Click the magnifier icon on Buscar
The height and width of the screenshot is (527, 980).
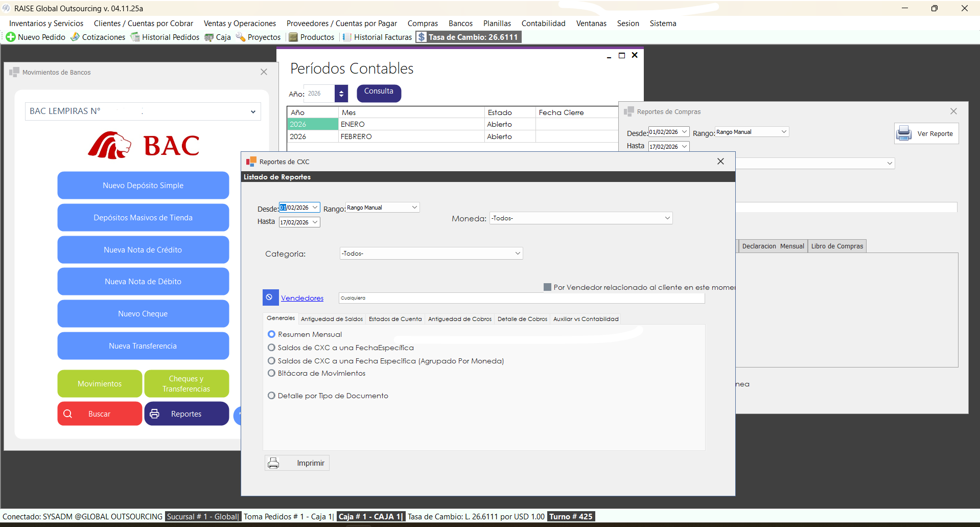point(67,414)
